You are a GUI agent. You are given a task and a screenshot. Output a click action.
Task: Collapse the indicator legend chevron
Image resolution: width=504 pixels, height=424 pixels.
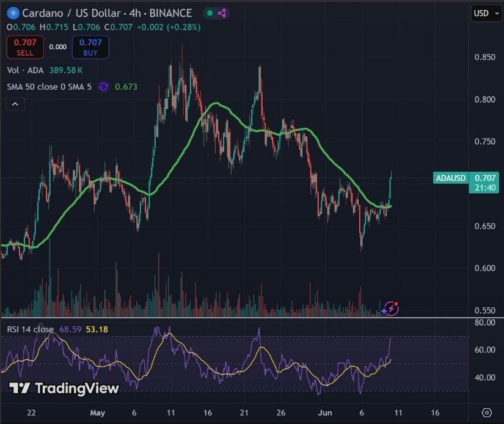click(x=15, y=104)
